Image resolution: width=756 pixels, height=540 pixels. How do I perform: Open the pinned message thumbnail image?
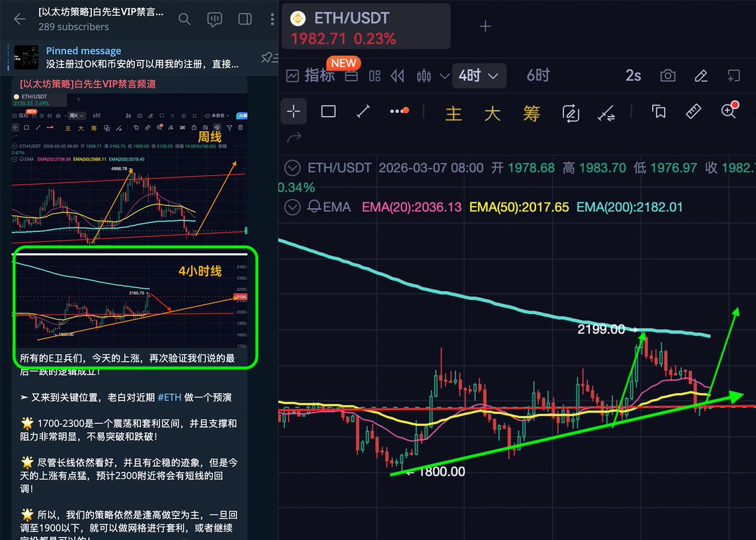26,57
